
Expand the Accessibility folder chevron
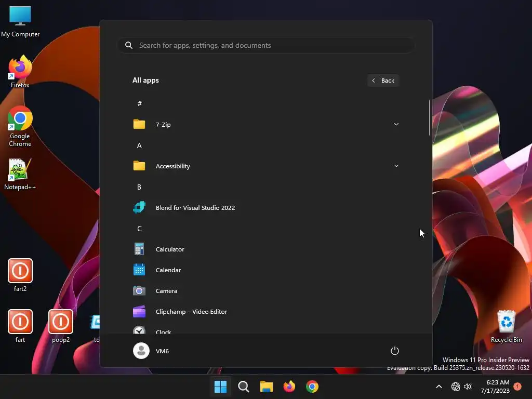pyautogui.click(x=396, y=166)
